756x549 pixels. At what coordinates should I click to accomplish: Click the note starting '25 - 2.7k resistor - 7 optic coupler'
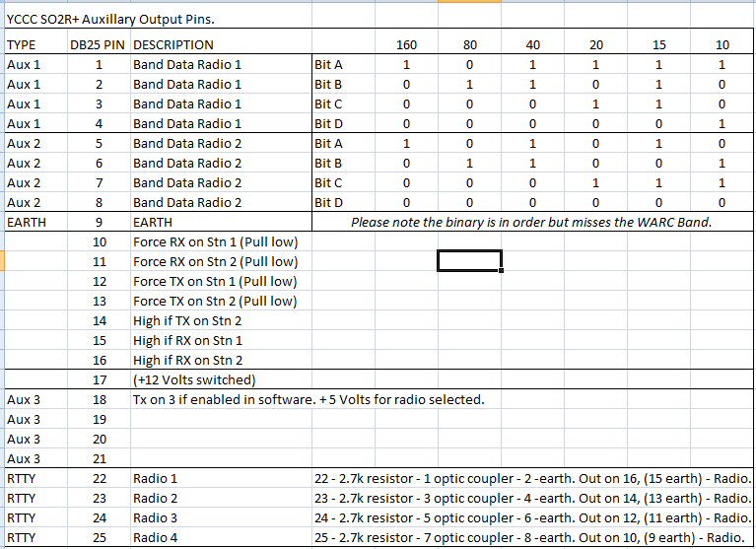click(x=531, y=538)
